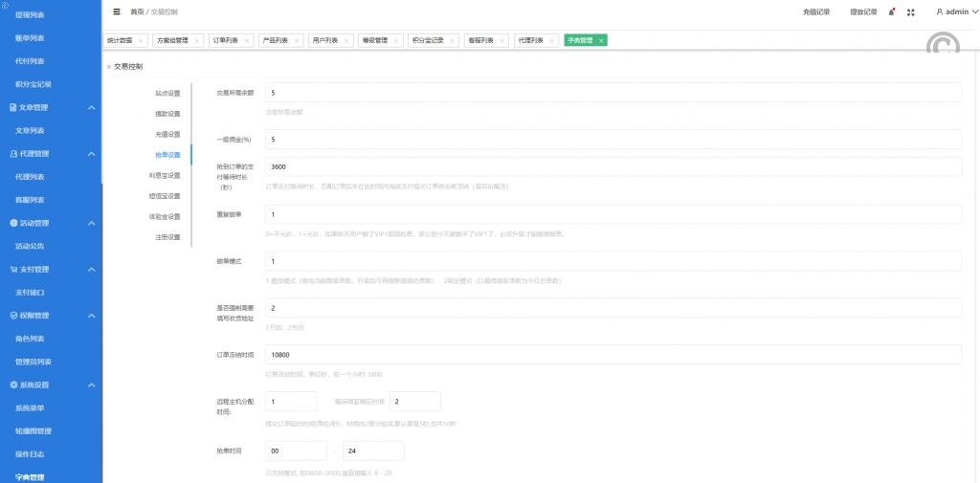Click the 活动管理 circle icon
The width and height of the screenshot is (980, 483).
[x=13, y=223]
